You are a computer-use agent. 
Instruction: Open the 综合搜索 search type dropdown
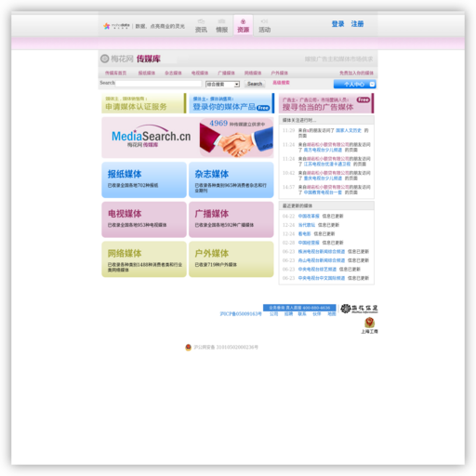tap(223, 85)
